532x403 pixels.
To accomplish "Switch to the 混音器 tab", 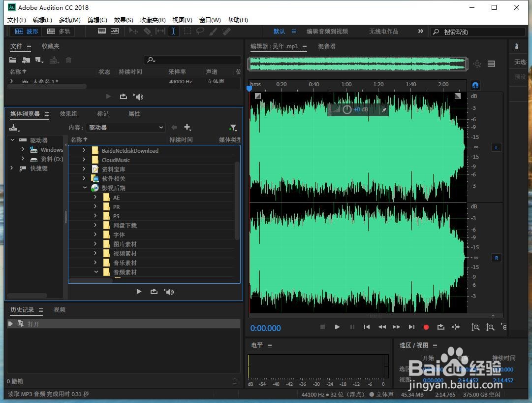I will coord(327,46).
